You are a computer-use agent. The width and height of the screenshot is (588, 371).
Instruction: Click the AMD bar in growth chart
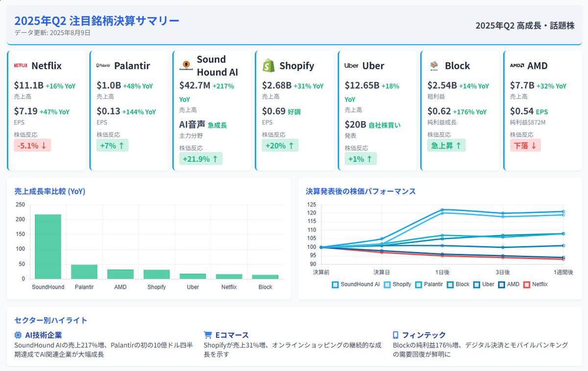(121, 274)
